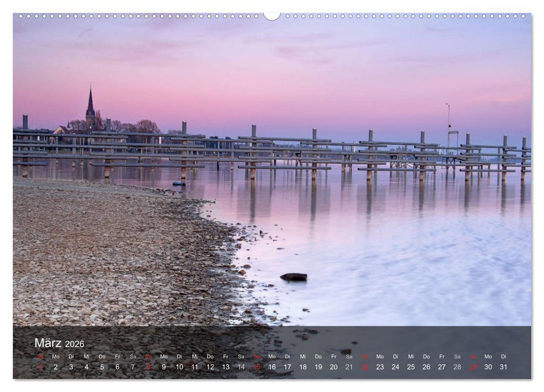Open the Sa weekday column header

click(x=132, y=356)
